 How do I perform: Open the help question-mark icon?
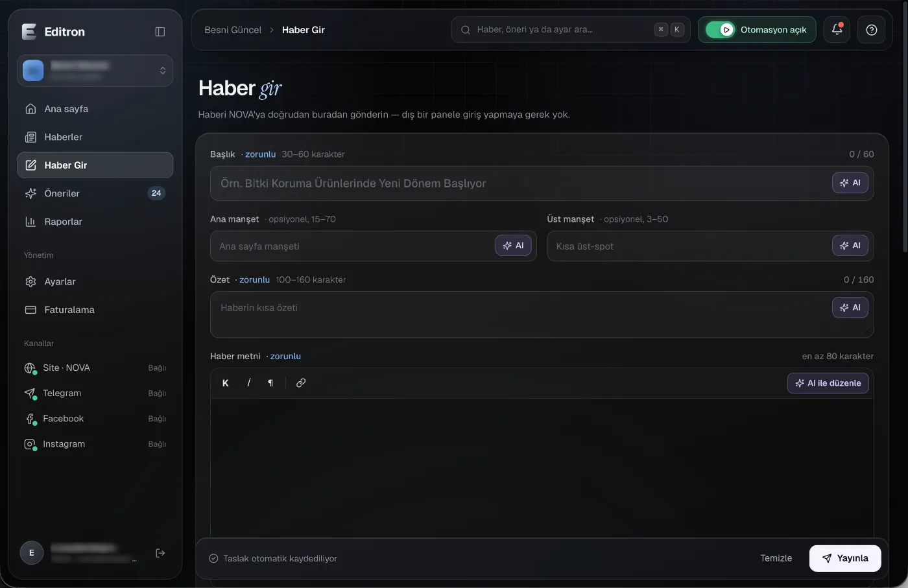(871, 30)
